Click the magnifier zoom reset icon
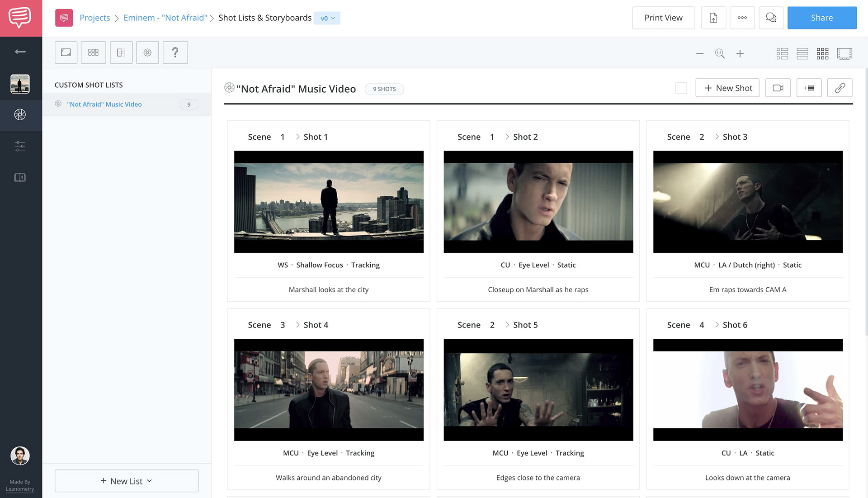This screenshot has height=498, width=868. point(720,54)
